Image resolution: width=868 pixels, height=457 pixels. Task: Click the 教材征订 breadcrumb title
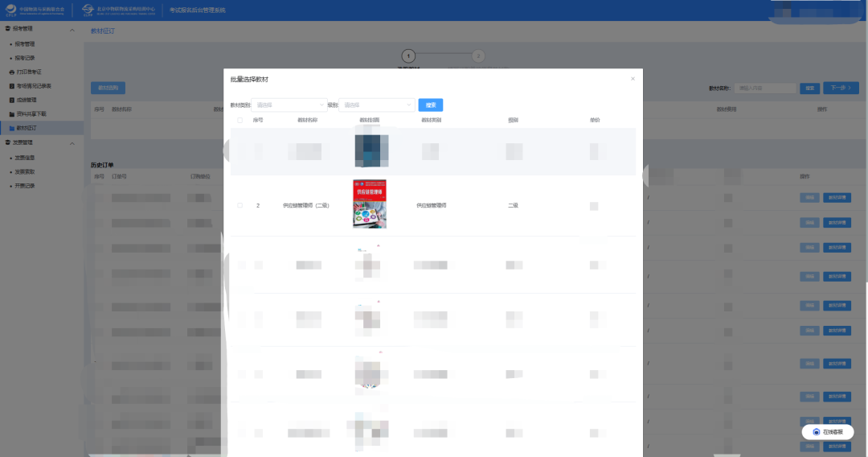click(102, 31)
